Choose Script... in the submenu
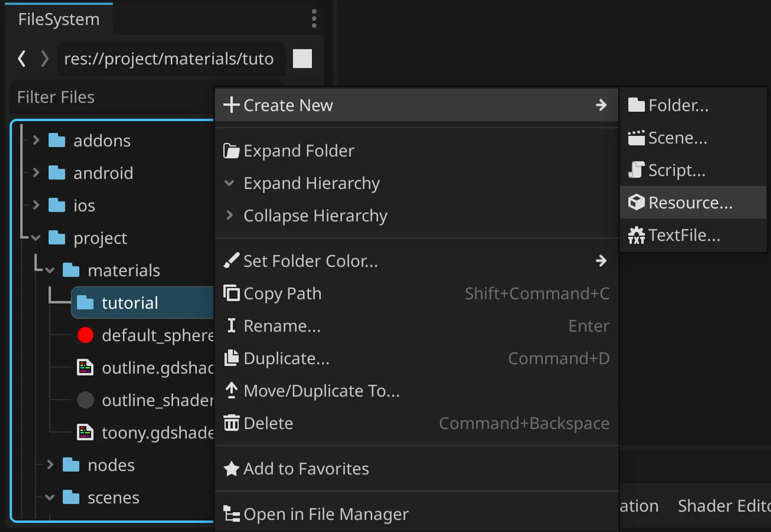 click(x=677, y=170)
